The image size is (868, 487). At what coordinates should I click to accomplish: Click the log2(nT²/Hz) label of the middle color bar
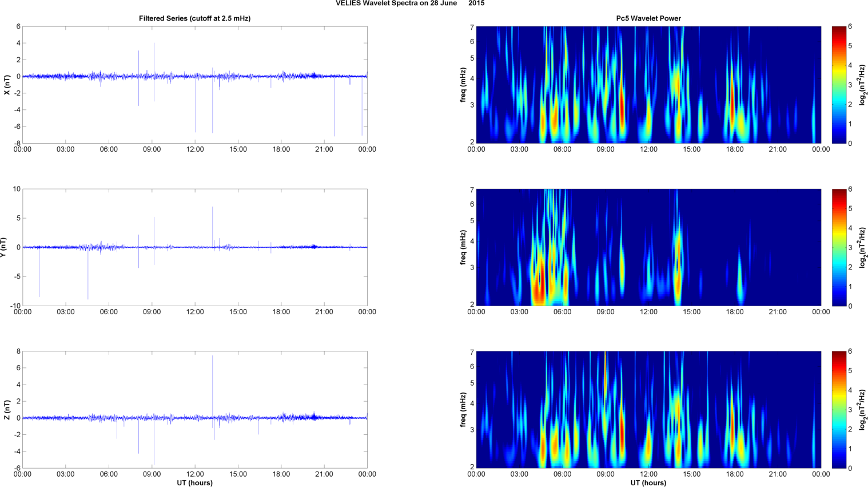[863, 247]
